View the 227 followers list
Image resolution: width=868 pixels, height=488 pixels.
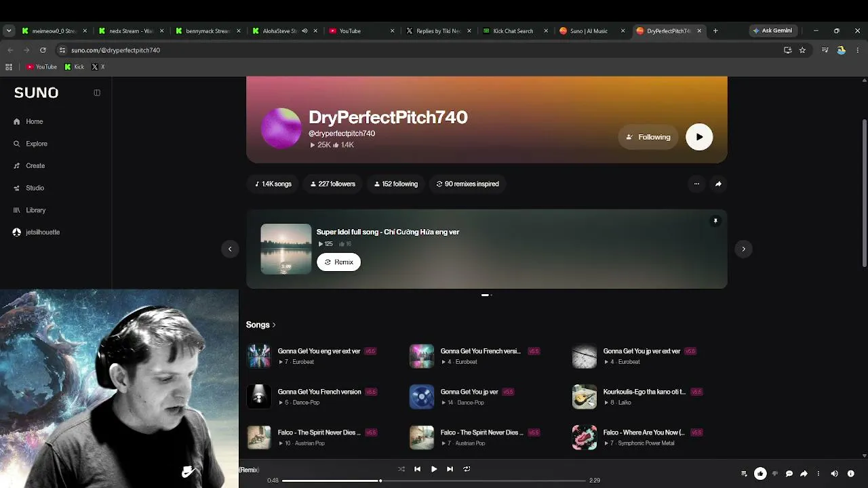[x=333, y=184]
